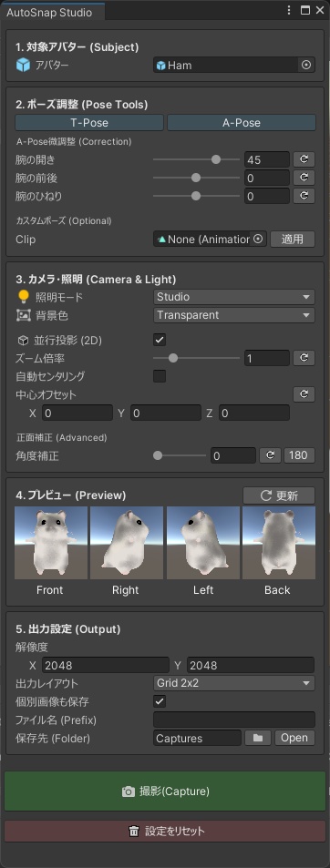Open the AutoSnap Studio window options menu
Screen dimensions: 330x868
pos(290,10)
